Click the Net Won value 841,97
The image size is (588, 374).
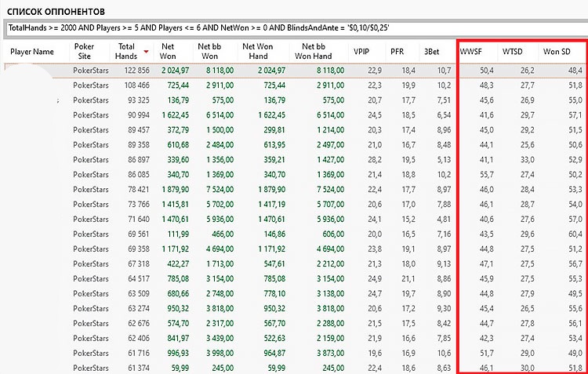pyautogui.click(x=178, y=339)
